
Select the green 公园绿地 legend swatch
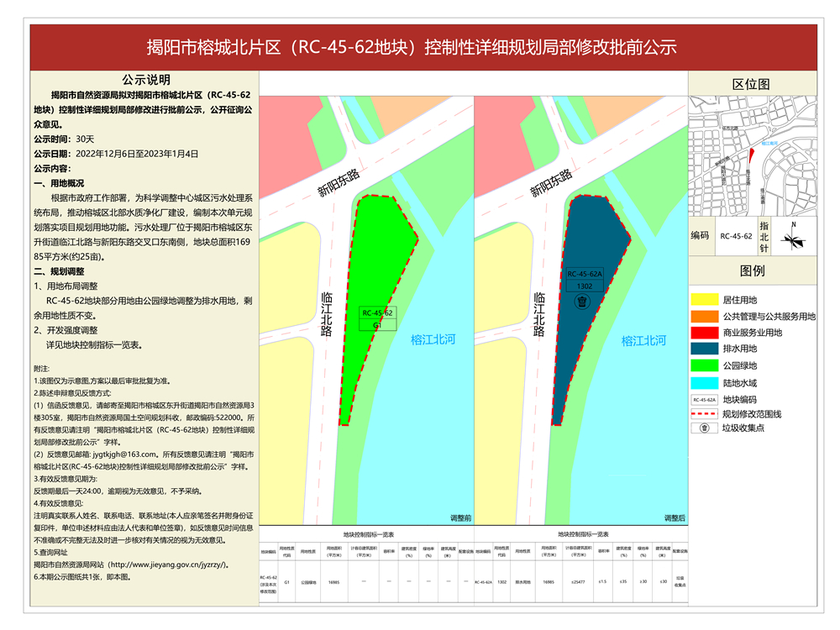point(704,365)
